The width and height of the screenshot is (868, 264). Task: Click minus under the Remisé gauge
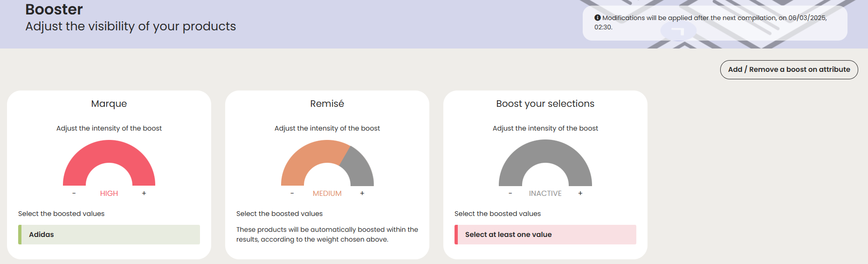(292, 193)
